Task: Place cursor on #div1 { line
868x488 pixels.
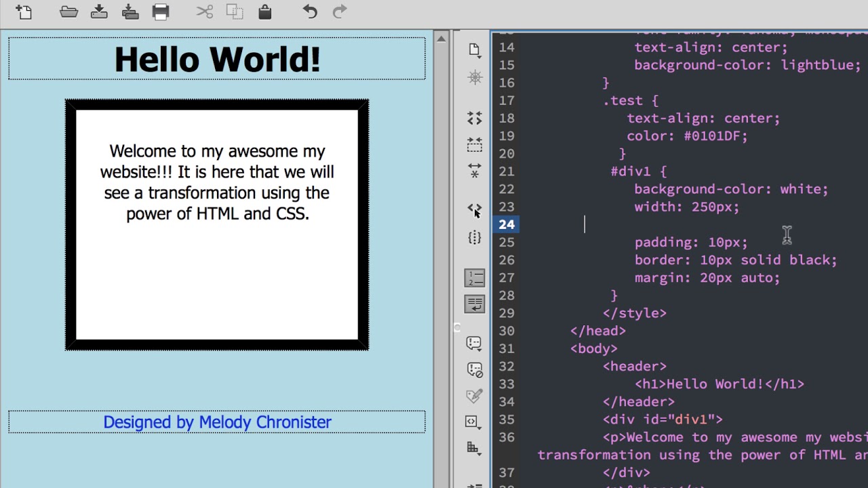Action: pyautogui.click(x=639, y=171)
